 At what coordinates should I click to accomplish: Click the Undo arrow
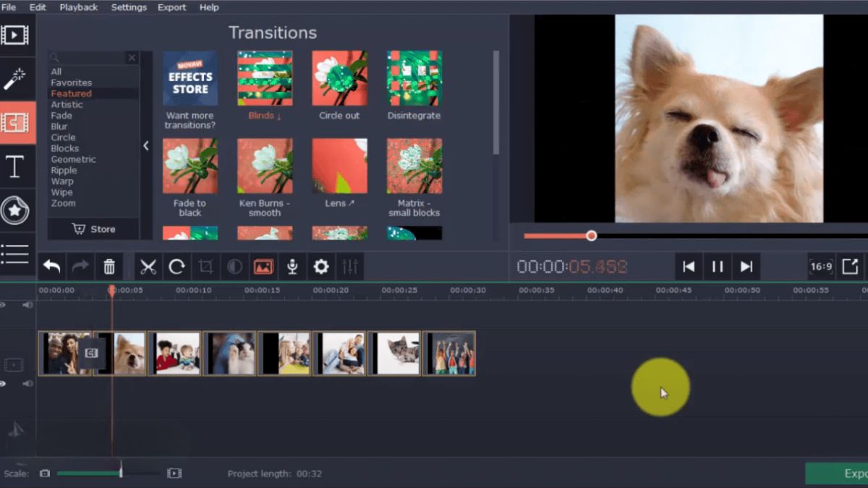[x=51, y=266]
